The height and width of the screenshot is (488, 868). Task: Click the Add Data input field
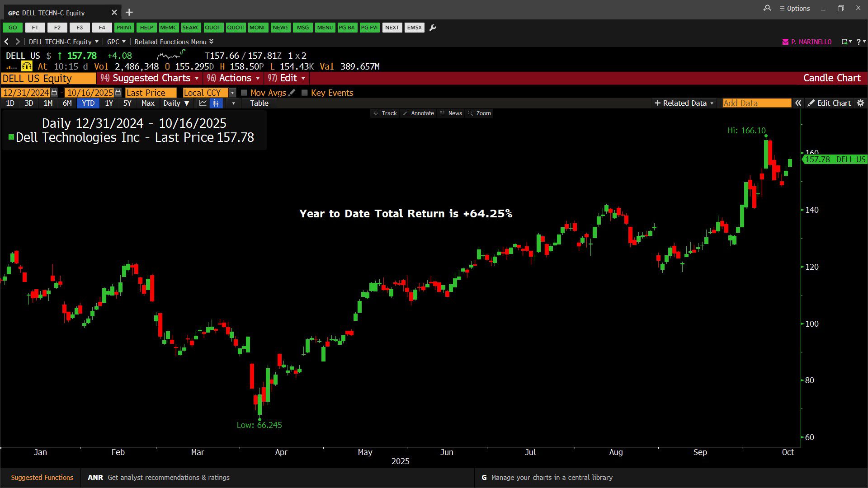point(756,103)
